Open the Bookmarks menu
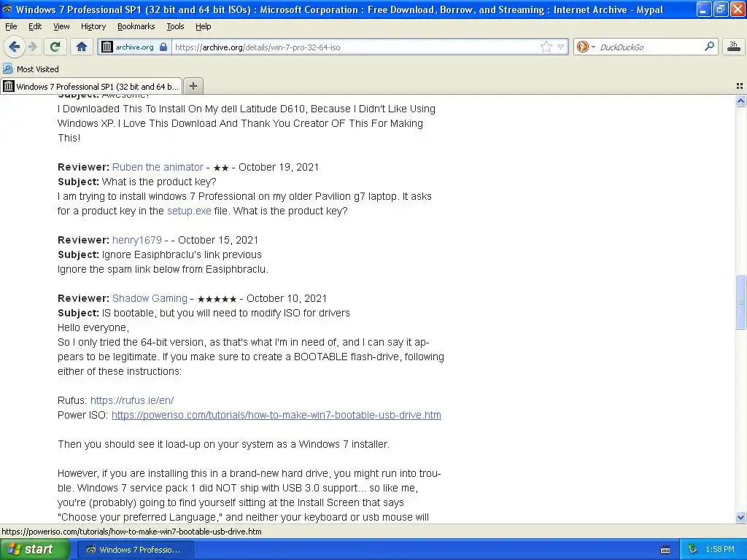The width and height of the screenshot is (747, 560). coord(136,26)
